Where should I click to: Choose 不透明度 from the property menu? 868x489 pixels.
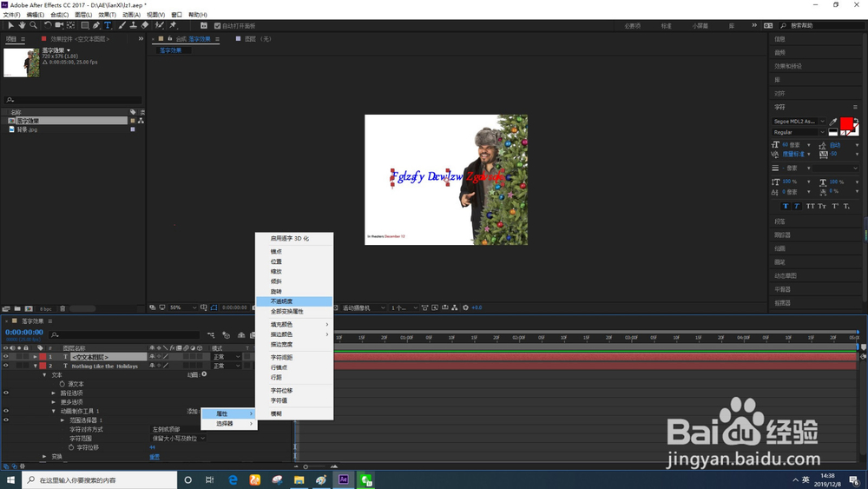294,301
